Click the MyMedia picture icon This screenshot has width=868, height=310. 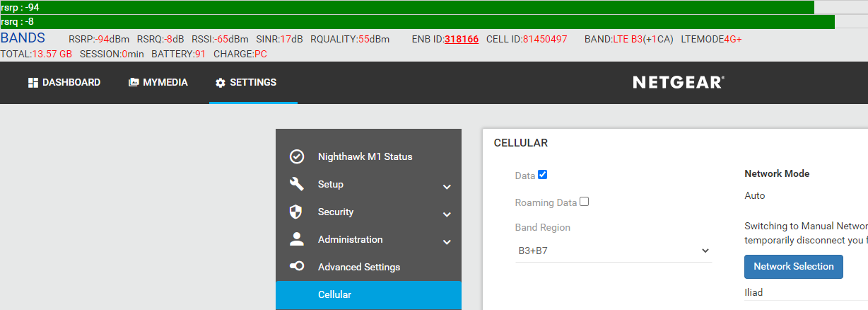click(134, 83)
